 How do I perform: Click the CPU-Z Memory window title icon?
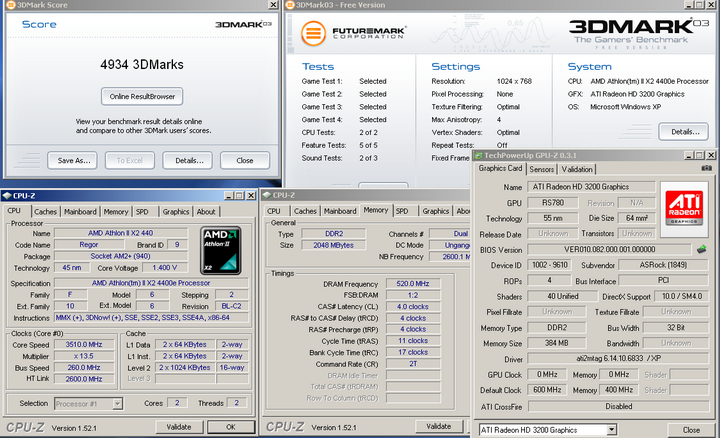click(266, 195)
